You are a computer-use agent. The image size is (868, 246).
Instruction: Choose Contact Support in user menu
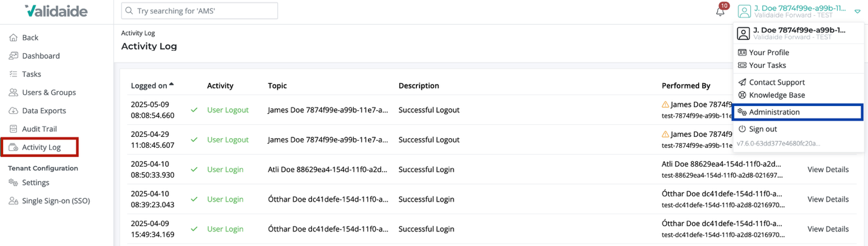[x=777, y=82]
